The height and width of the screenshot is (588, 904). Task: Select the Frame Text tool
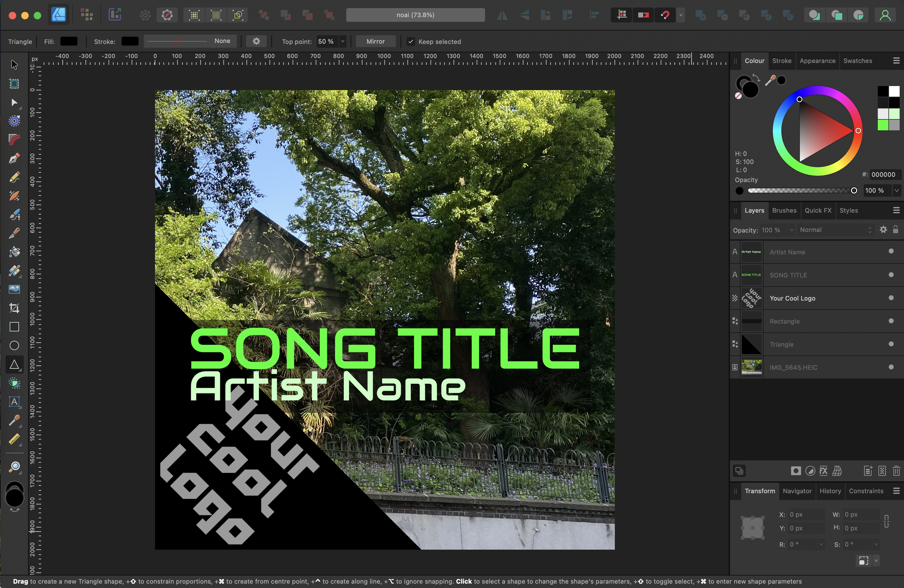click(x=14, y=402)
